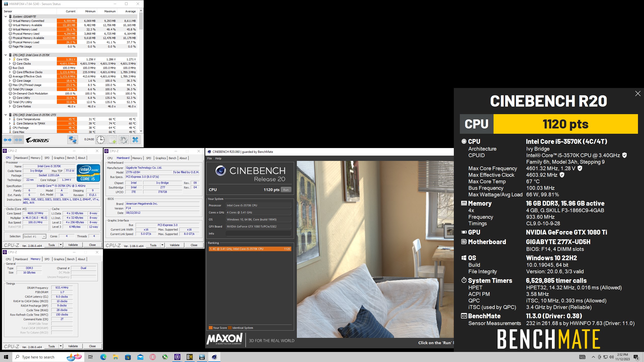The height and width of the screenshot is (362, 644).
Task: Select the Physical Memory Used sensor row
Action: coord(70,34)
